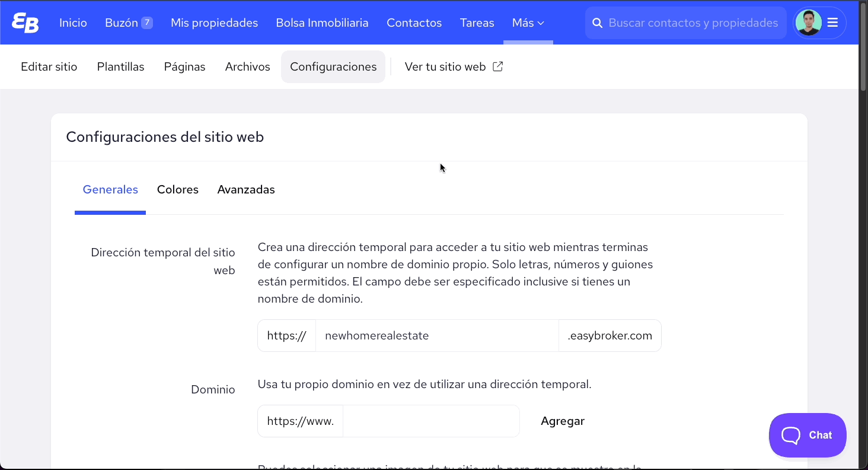Click the temporary address field newhomerealestate
868x470 pixels.
point(437,335)
